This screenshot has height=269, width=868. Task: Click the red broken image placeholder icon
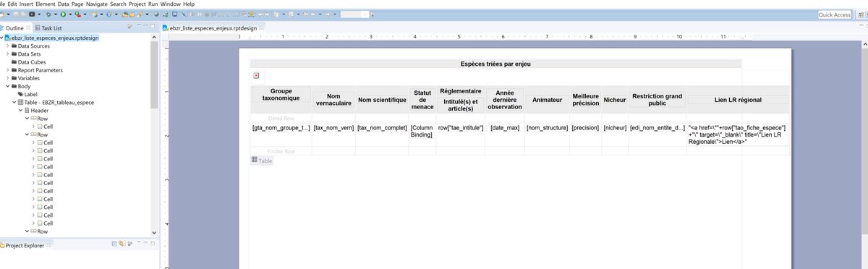(x=256, y=75)
